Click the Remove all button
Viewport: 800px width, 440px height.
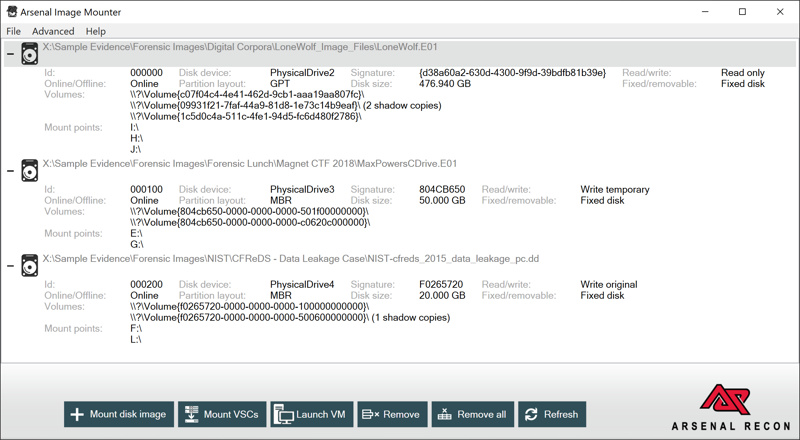coord(473,414)
